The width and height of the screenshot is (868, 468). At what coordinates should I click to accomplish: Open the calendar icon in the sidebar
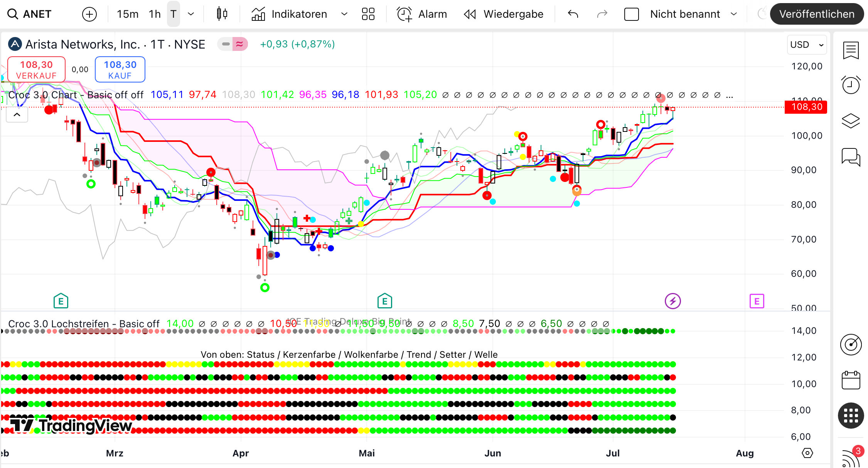(x=850, y=380)
